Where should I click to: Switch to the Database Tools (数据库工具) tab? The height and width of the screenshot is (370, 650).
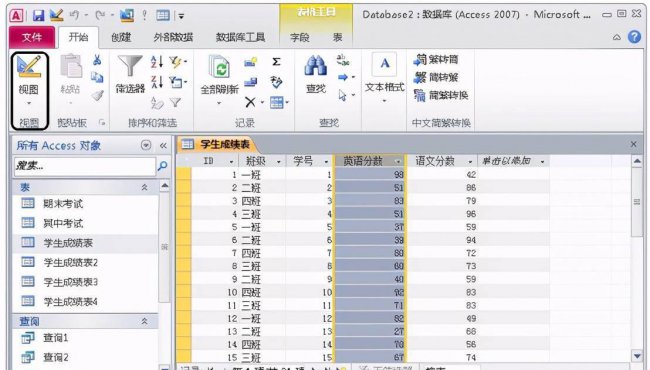coord(240,38)
